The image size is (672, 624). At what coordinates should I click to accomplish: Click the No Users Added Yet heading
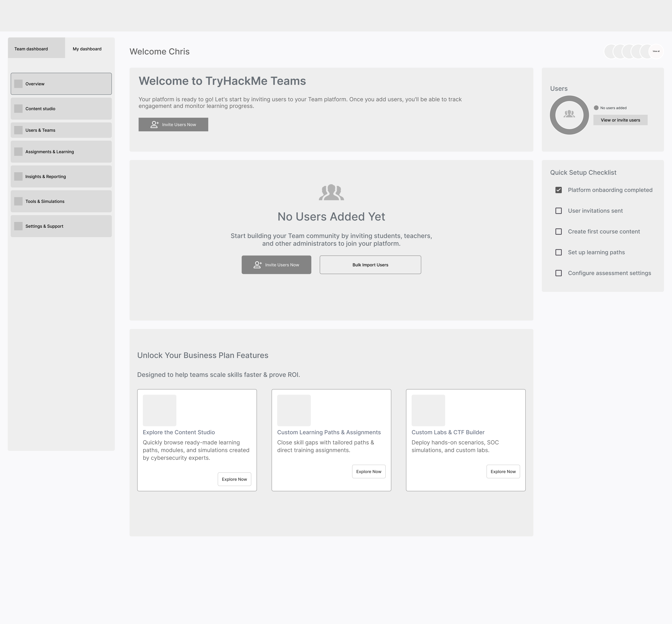pos(331,217)
